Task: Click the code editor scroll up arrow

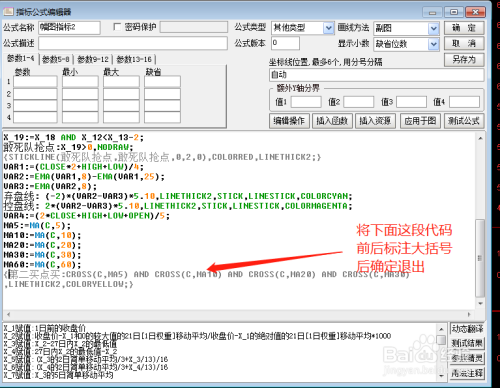Action: click(480, 138)
